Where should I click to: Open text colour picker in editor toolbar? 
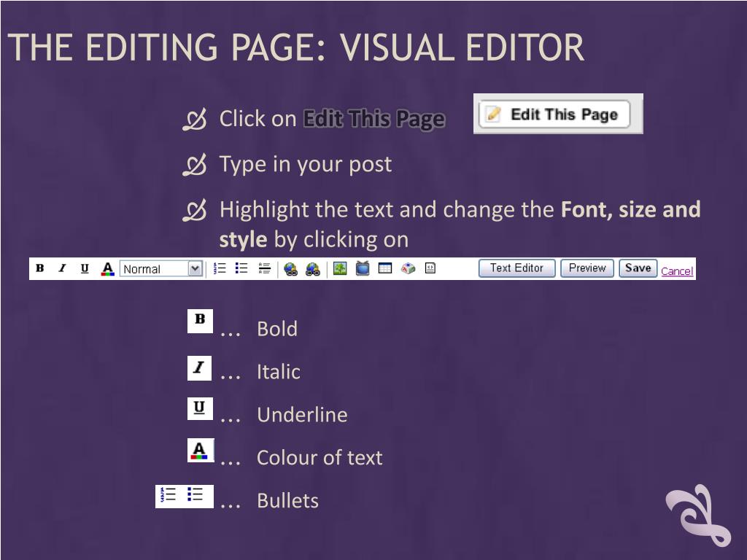click(108, 268)
